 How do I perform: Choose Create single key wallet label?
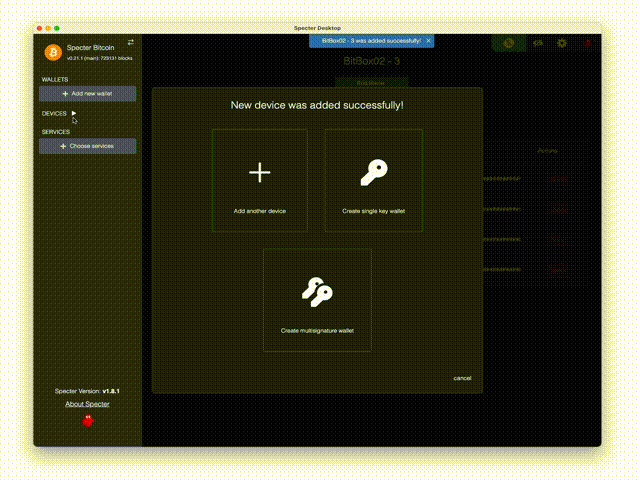pyautogui.click(x=373, y=211)
